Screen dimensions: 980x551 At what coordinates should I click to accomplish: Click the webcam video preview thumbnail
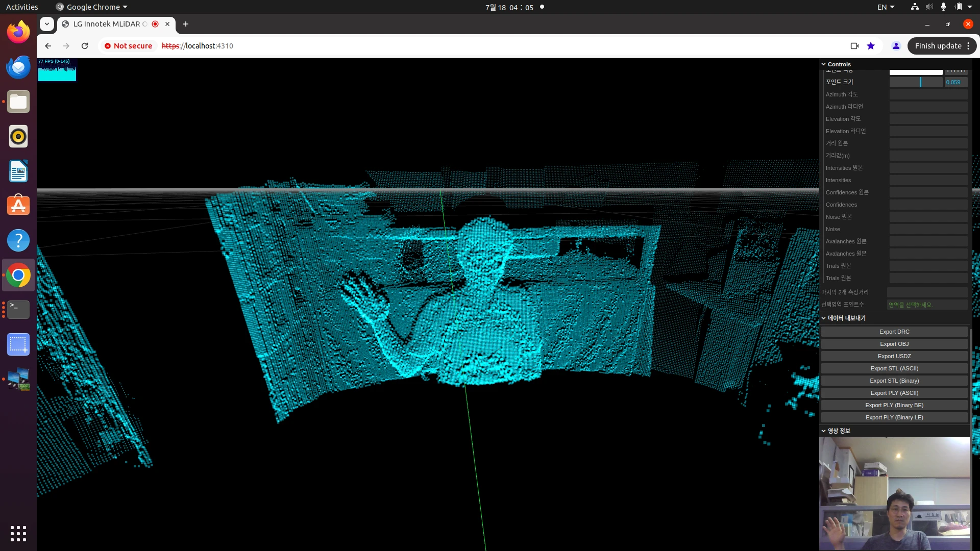pyautogui.click(x=894, y=493)
